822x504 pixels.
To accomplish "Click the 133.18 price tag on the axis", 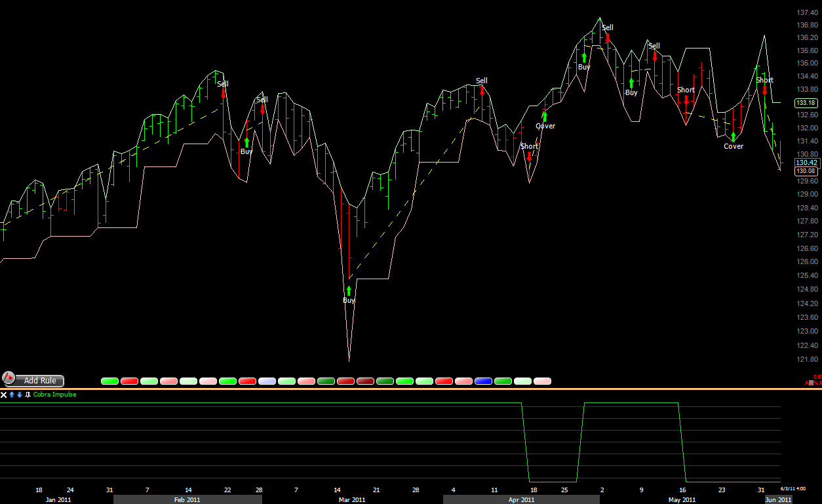I will [x=805, y=103].
